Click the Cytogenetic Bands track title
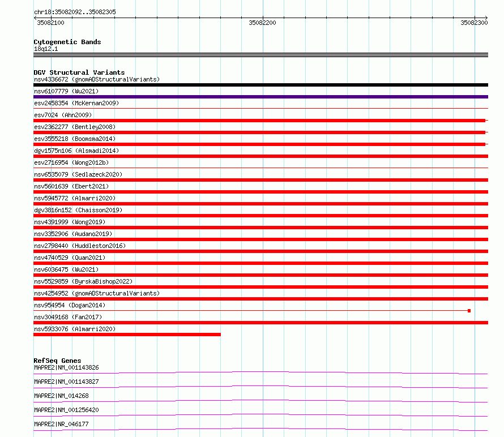The height and width of the screenshot is (437, 504). click(x=67, y=42)
